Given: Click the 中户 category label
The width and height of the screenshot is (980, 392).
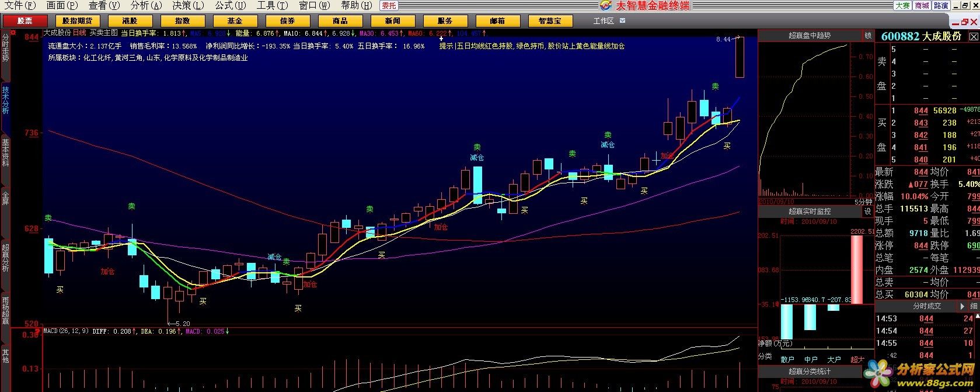Looking at the screenshot, I should click(811, 359).
